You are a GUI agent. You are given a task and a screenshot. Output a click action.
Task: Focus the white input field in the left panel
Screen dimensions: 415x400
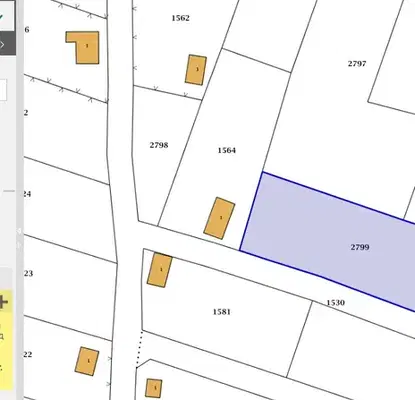[x=3, y=90]
